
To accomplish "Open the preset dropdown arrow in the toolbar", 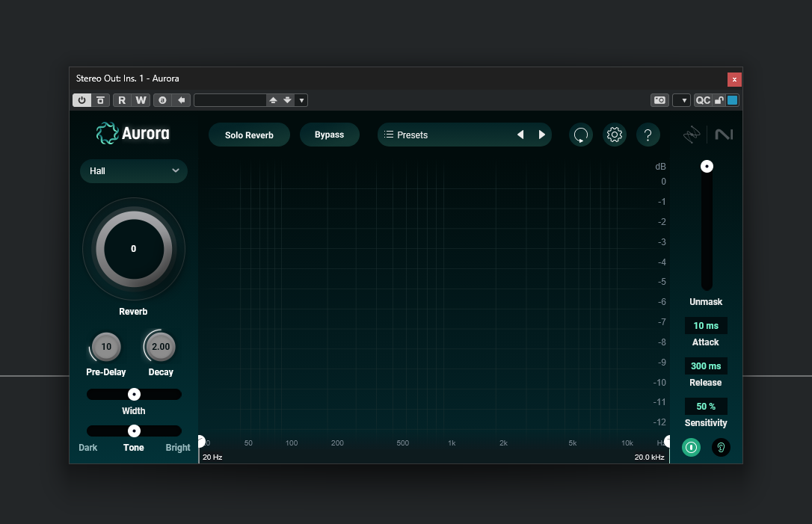I will click(301, 99).
